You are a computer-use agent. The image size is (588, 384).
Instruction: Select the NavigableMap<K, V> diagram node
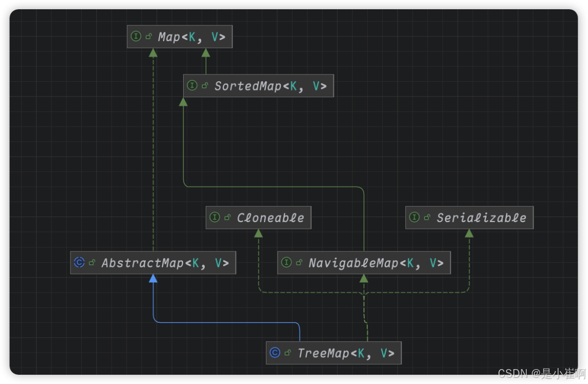(x=363, y=263)
